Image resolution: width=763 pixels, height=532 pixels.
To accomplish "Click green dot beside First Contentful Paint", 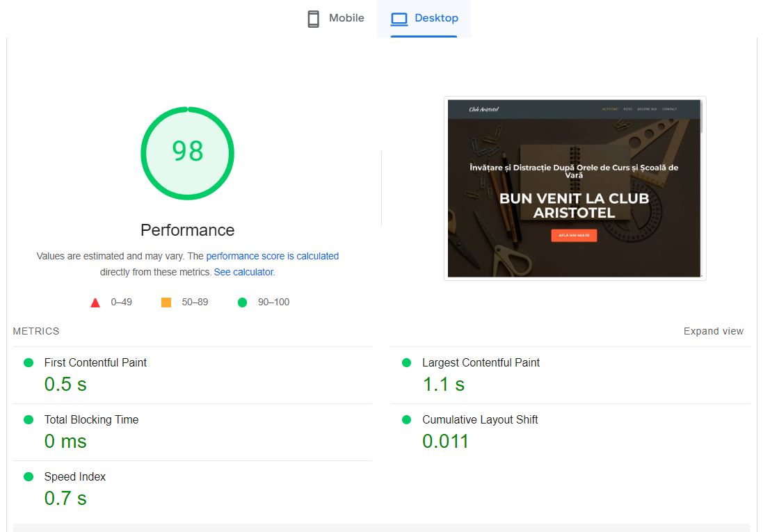I will (29, 363).
